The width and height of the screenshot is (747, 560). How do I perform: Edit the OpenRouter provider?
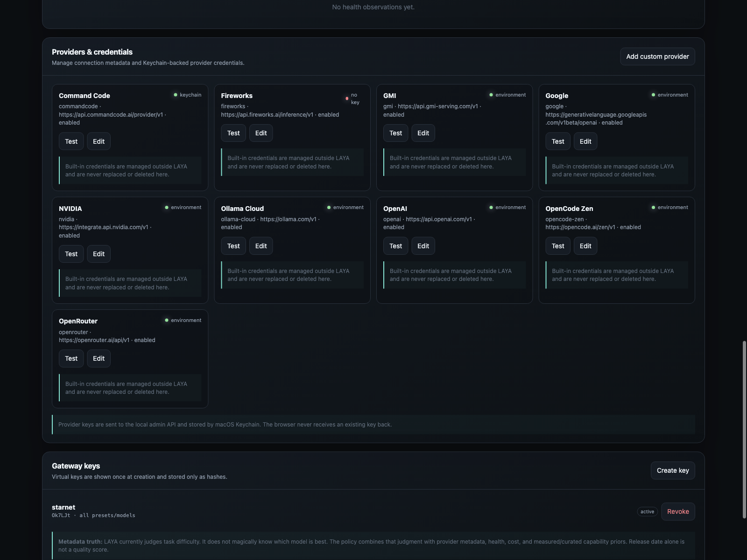pyautogui.click(x=99, y=358)
